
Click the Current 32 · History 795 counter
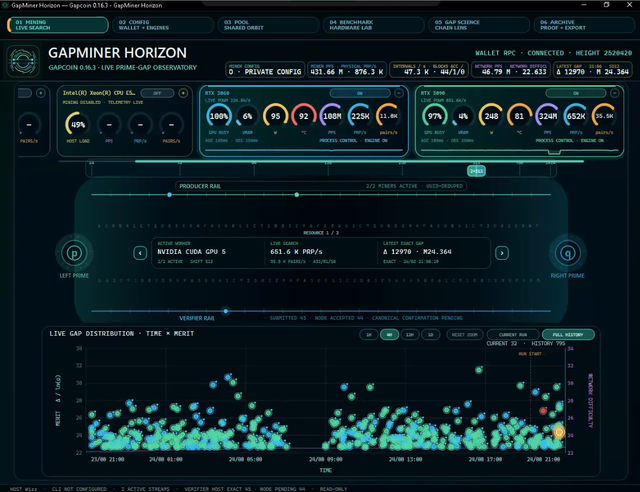526,344
